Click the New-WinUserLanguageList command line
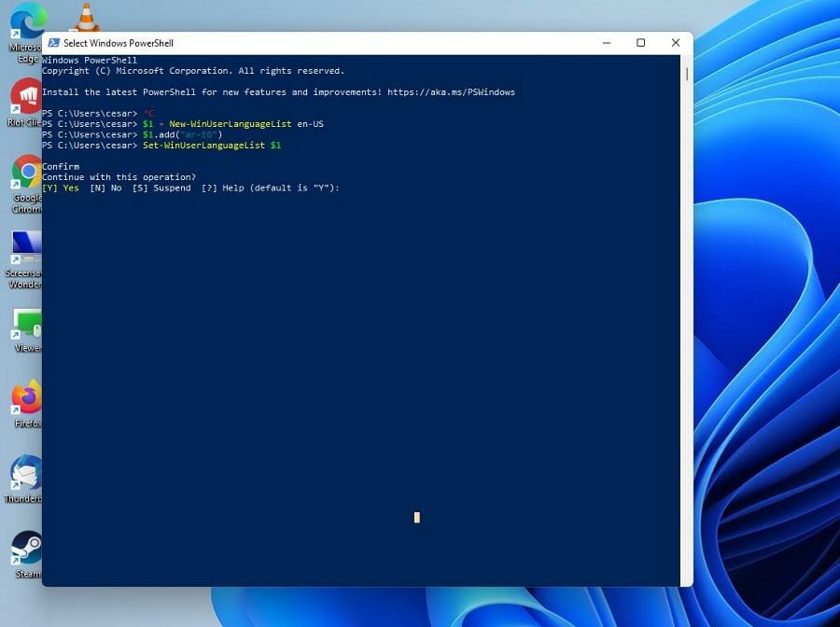Viewport: 840px width, 627px height. 233,123
